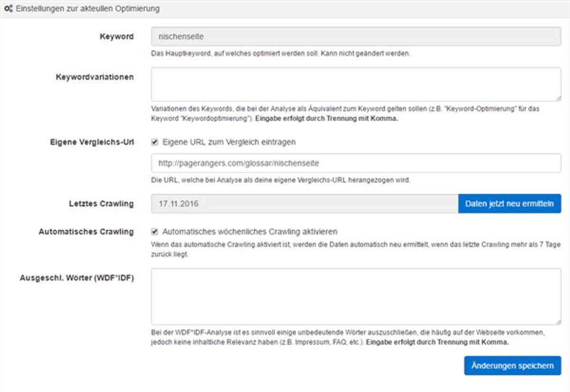This screenshot has width=570, height=392.
Task: Focus the Keywordvariationen text area
Action: click(x=356, y=84)
